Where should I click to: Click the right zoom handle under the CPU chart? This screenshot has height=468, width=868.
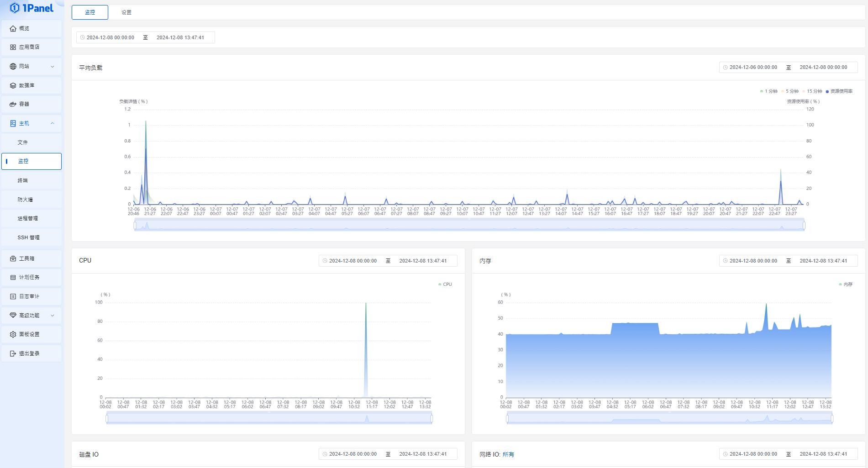[431, 418]
